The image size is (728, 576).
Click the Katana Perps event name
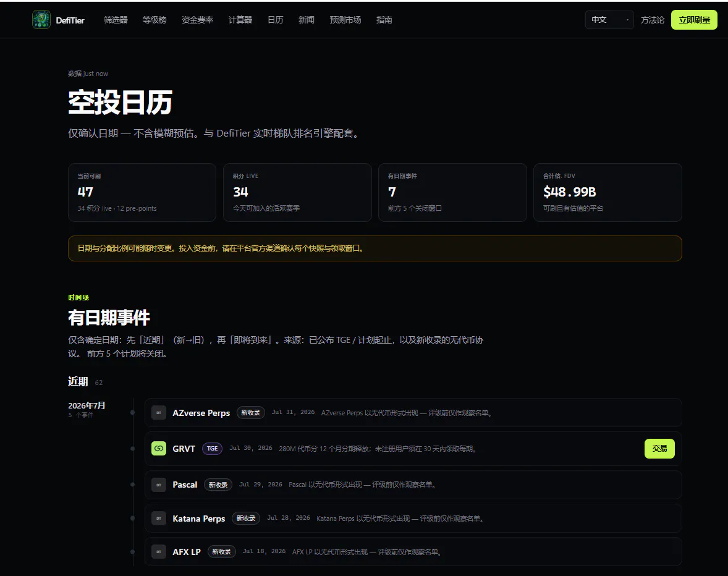(199, 519)
